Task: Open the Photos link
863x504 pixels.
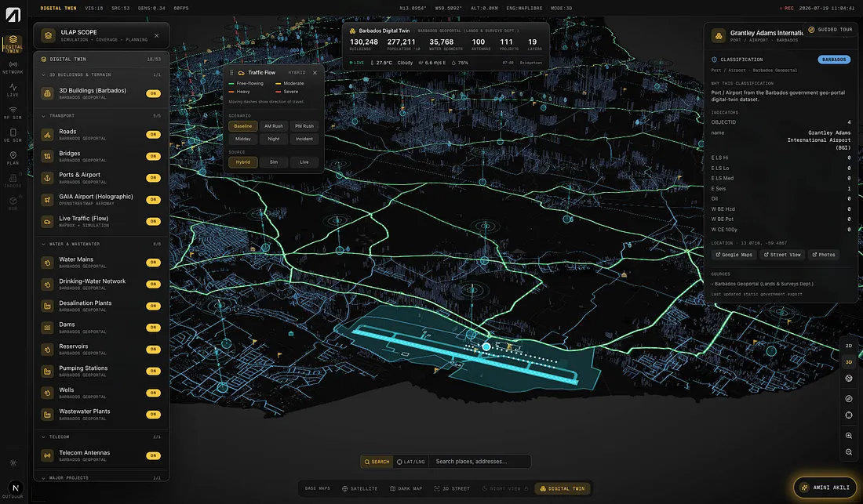Action: pos(824,255)
